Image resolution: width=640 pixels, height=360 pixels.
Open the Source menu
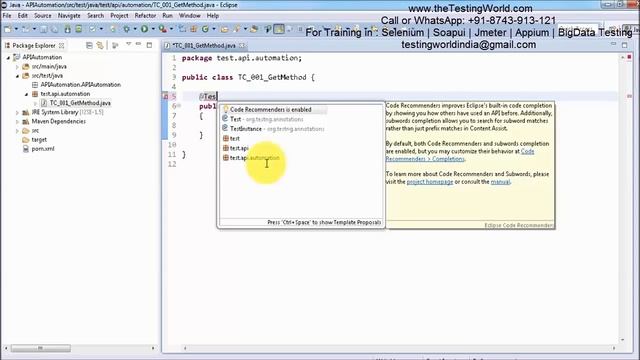[42, 16]
